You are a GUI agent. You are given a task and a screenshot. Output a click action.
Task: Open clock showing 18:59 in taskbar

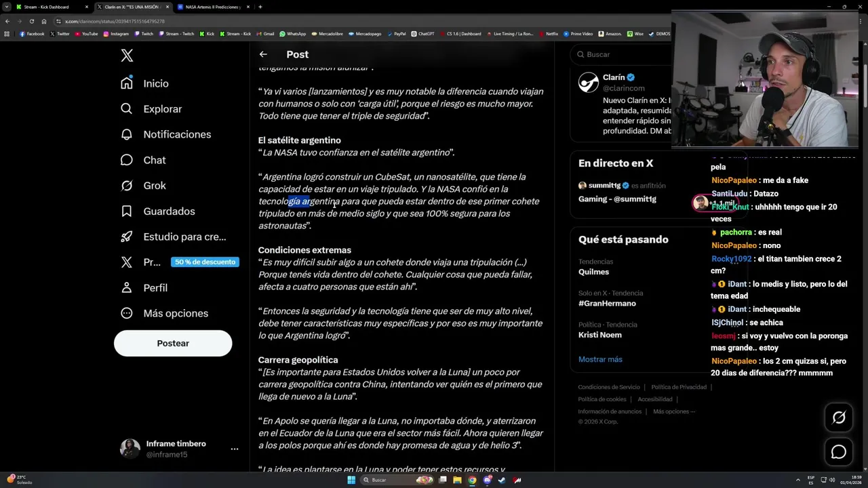pyautogui.click(x=850, y=480)
